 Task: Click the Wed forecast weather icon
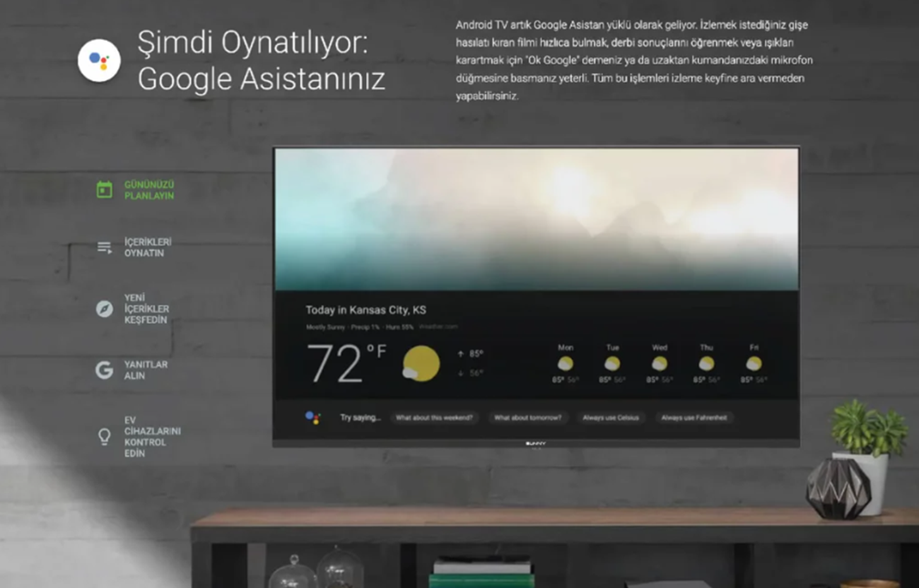pyautogui.click(x=659, y=363)
